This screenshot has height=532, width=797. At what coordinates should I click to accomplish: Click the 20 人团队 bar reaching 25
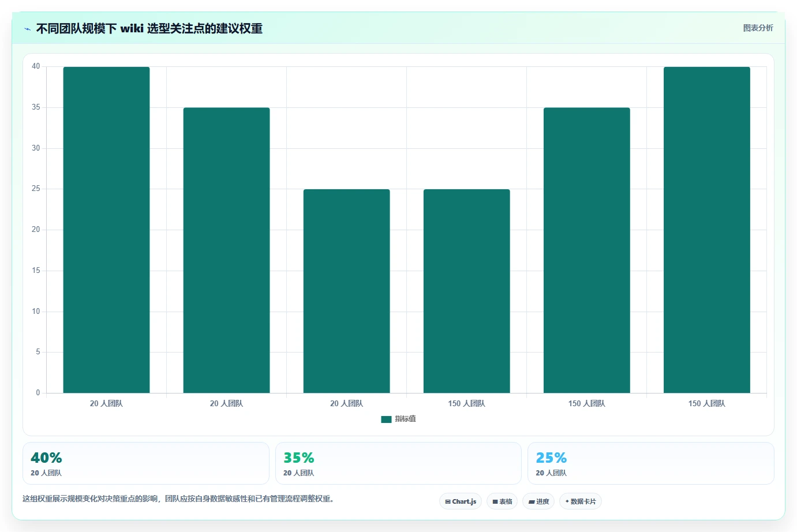pos(346,291)
